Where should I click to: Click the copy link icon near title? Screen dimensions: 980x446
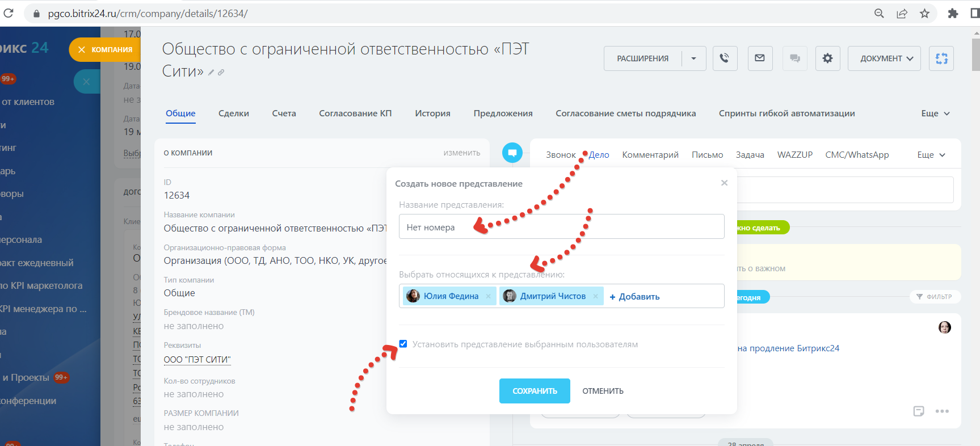tap(221, 73)
